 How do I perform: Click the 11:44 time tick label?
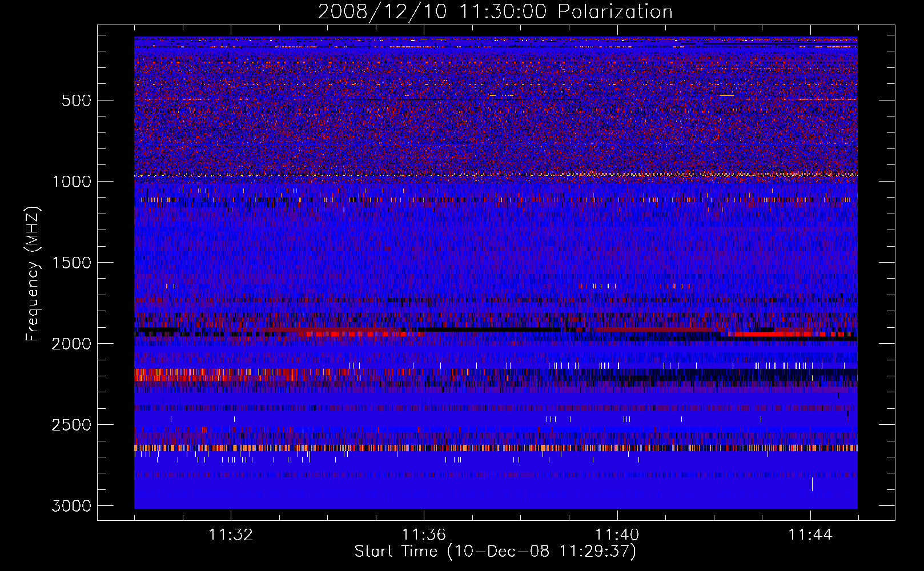[x=810, y=535]
